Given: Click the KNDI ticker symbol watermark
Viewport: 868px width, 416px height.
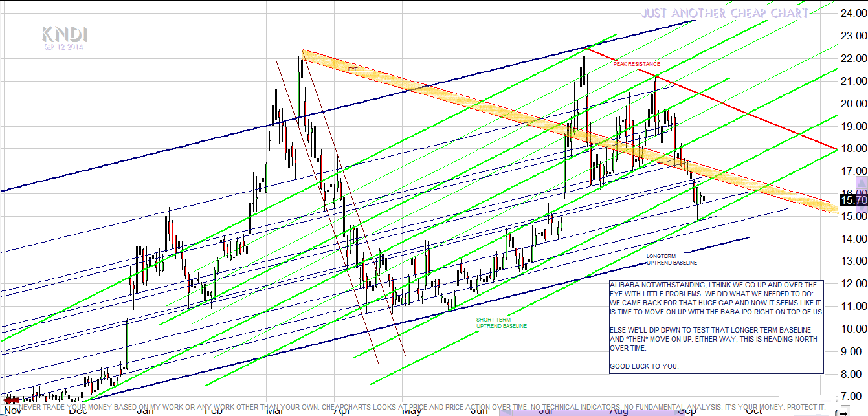Looking at the screenshot, I should (65, 35).
